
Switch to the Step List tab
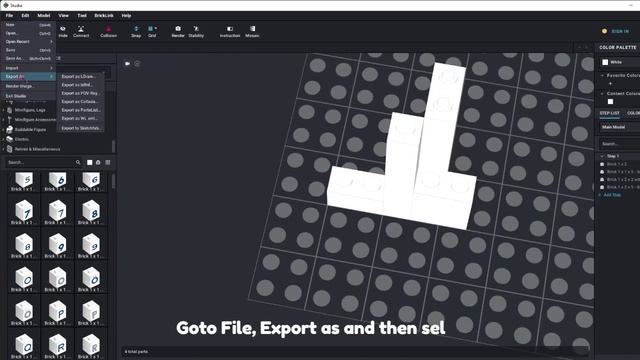tap(609, 113)
